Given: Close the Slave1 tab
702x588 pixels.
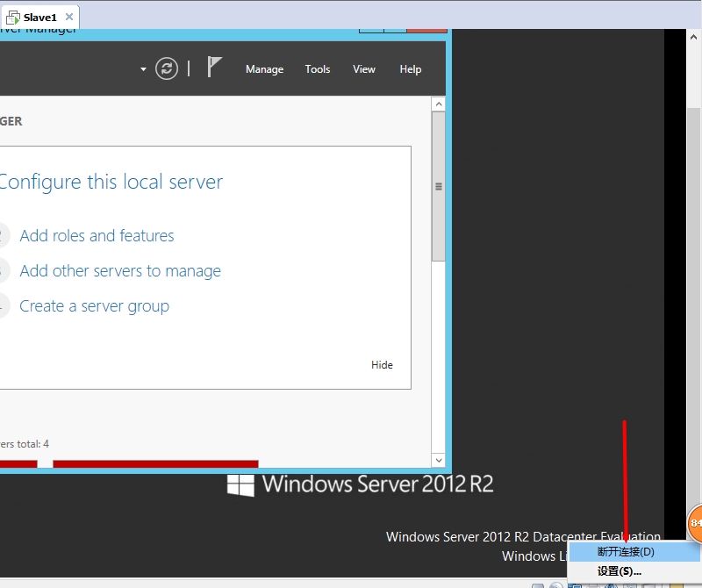Looking at the screenshot, I should point(69,17).
